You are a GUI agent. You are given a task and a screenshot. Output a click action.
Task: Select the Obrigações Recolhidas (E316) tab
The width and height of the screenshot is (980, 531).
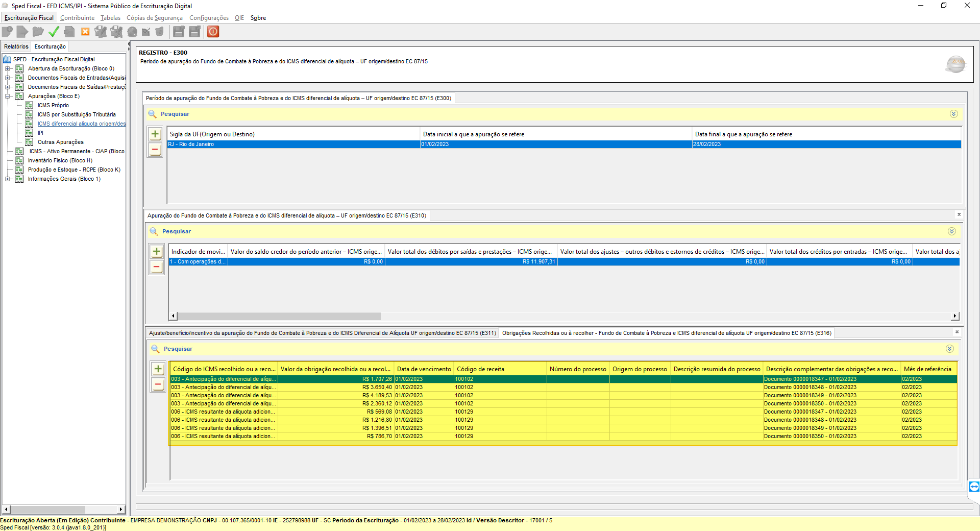pos(667,333)
